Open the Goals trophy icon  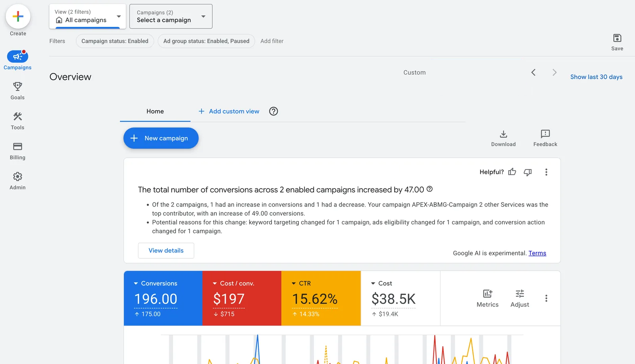pos(17,86)
